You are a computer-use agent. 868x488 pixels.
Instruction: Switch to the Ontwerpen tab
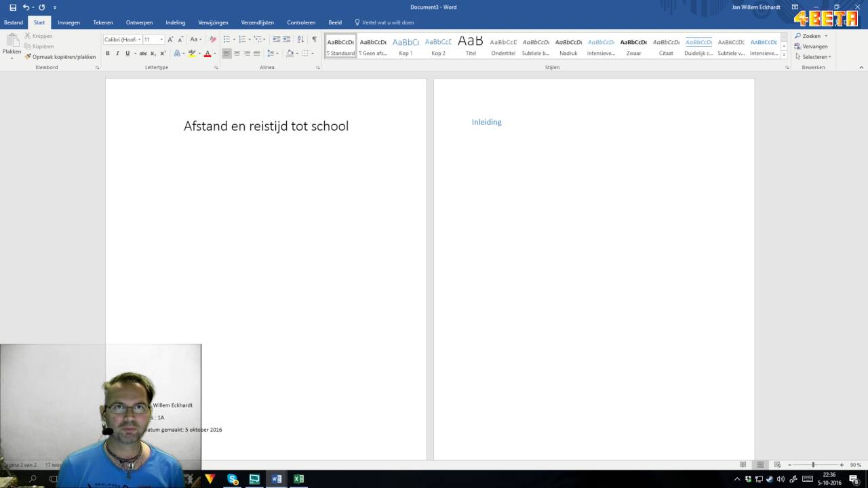coord(139,22)
